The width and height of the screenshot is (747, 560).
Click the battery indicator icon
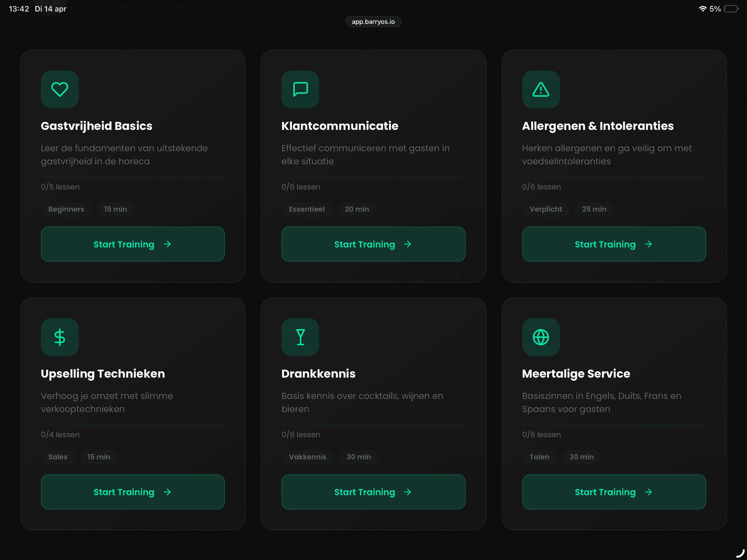point(731,9)
